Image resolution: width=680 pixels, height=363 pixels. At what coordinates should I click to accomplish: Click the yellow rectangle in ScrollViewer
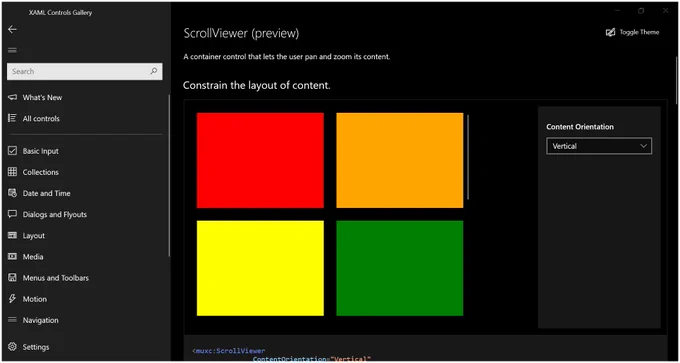point(260,268)
